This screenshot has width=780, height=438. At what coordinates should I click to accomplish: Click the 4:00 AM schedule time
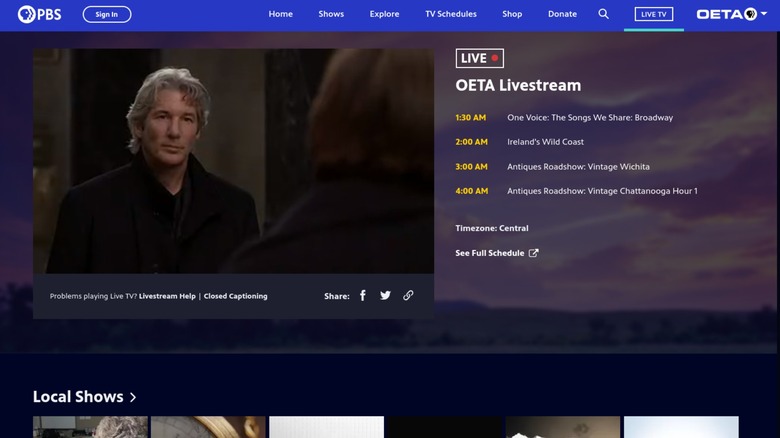(x=472, y=191)
